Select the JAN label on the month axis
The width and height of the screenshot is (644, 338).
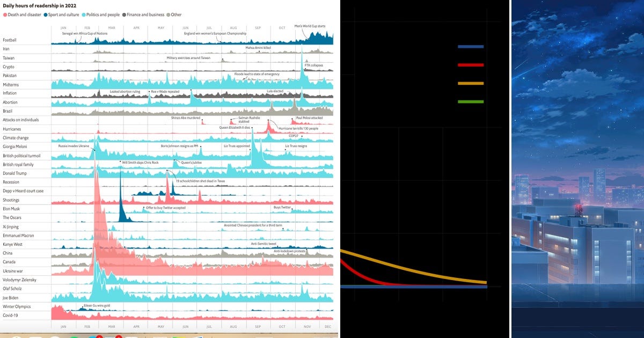[63, 326]
